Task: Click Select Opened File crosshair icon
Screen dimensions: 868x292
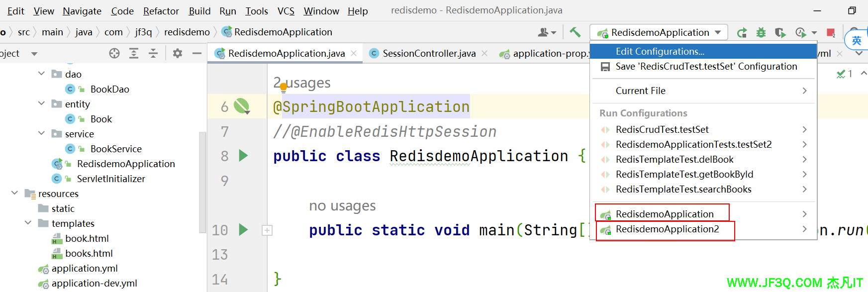Action: click(x=114, y=53)
